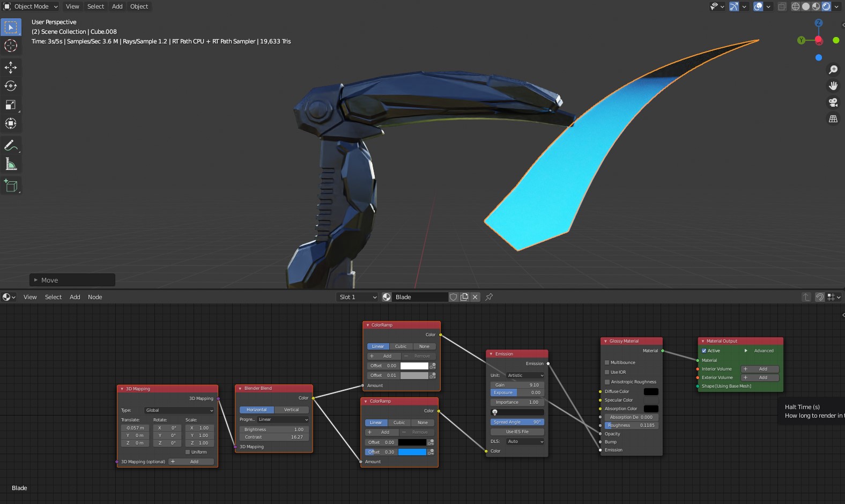Open the Object Mode dropdown

(x=31, y=6)
